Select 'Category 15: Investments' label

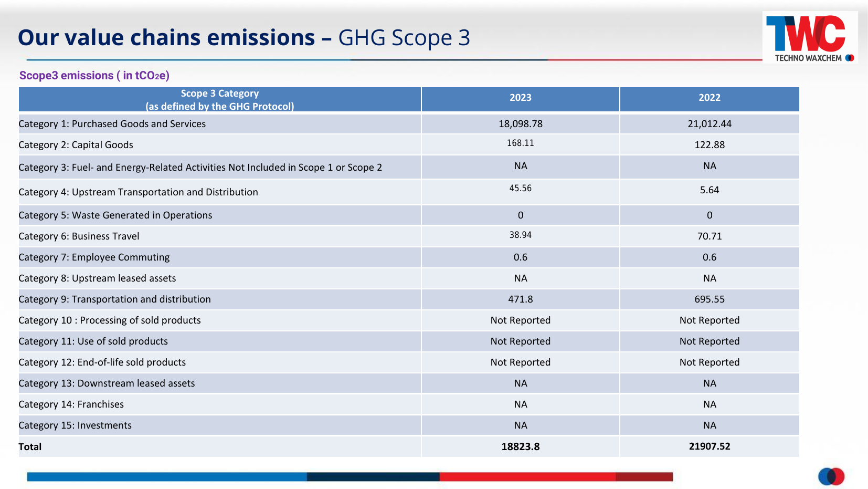pyautogui.click(x=75, y=425)
